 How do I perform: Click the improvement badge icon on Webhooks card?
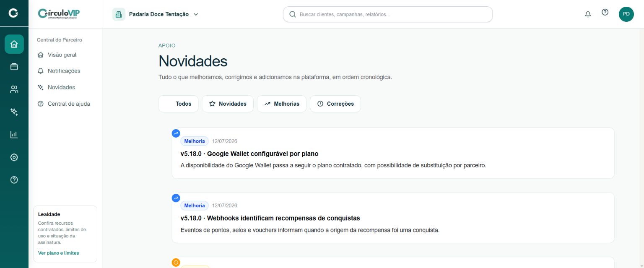[176, 198]
